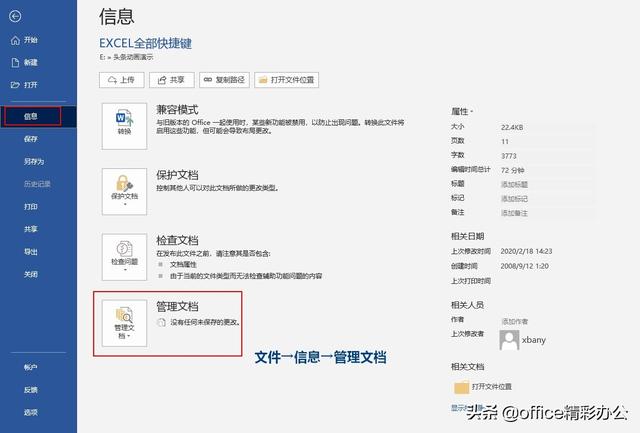Click the new page icon beside 新建
Viewport: 640px width, 433px height.
[15, 62]
